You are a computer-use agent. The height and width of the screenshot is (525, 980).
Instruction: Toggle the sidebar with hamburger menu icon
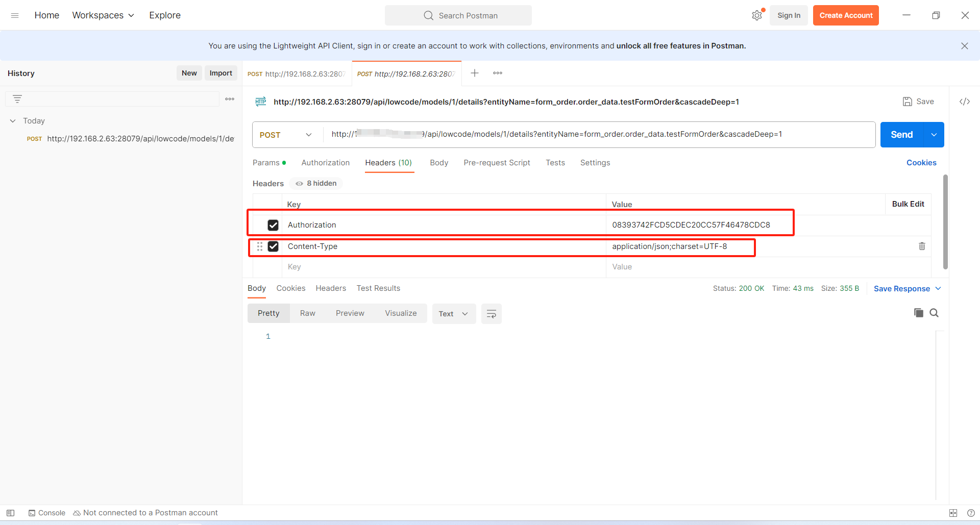15,15
